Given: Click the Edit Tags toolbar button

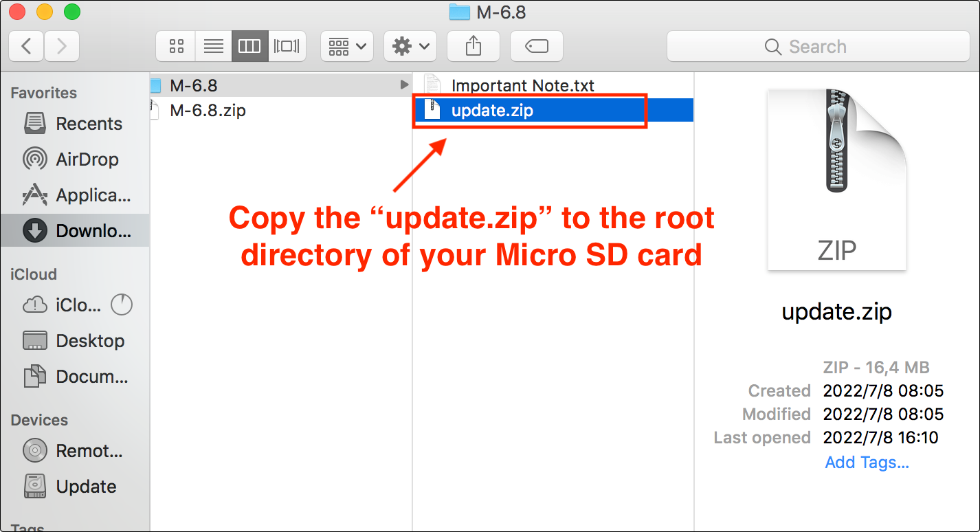Looking at the screenshot, I should click(x=536, y=47).
